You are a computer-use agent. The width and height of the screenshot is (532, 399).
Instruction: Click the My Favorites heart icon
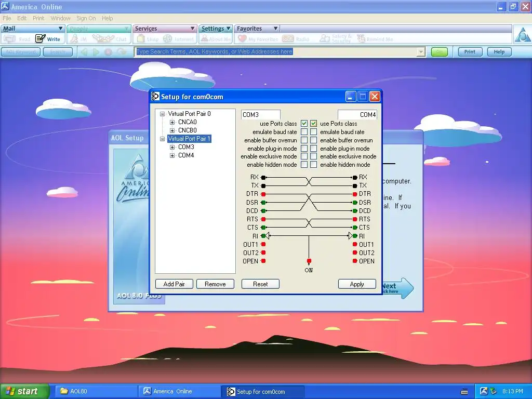242,38
